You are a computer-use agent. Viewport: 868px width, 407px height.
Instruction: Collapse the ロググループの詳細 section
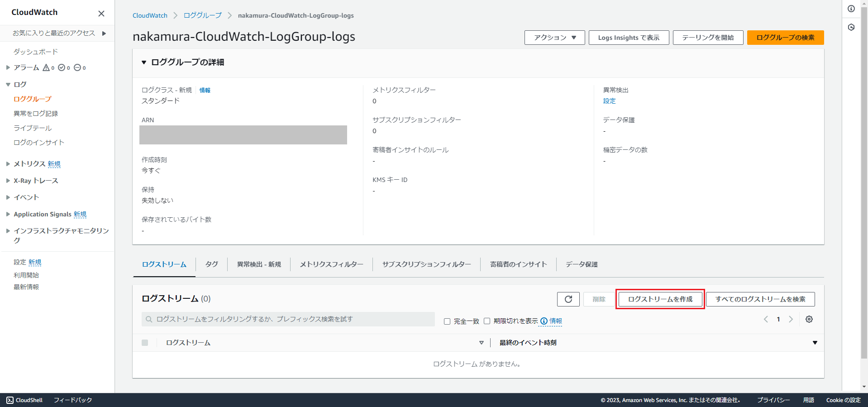pos(144,62)
